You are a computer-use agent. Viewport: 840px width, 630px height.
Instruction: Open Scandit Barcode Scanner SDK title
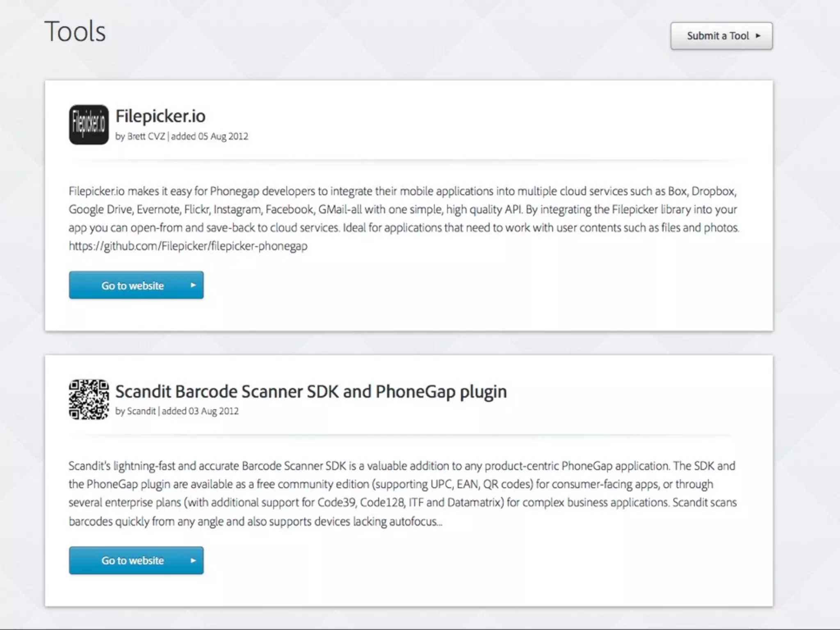(x=311, y=391)
